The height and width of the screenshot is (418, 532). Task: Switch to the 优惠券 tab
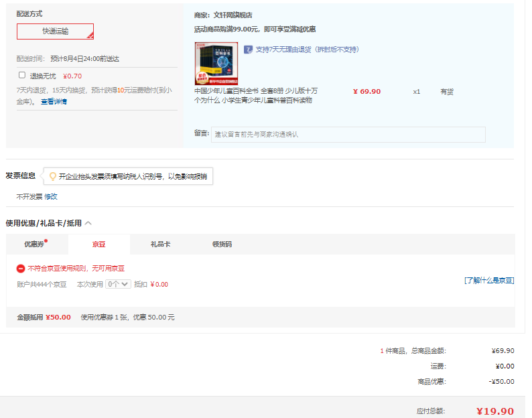pos(38,245)
